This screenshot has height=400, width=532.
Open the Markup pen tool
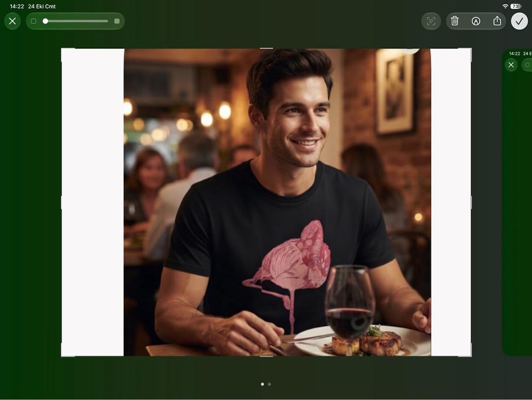pos(476,21)
